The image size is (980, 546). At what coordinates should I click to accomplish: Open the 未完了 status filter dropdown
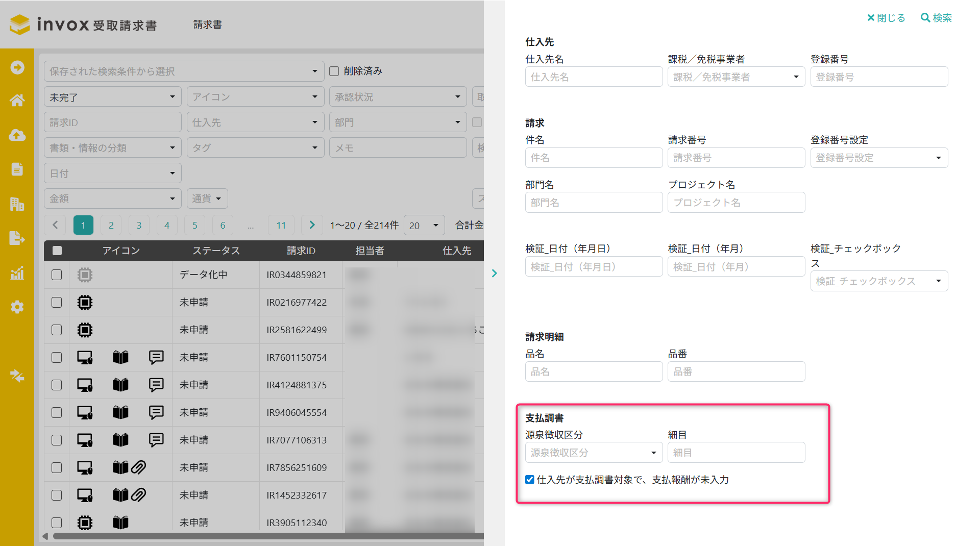tap(112, 97)
